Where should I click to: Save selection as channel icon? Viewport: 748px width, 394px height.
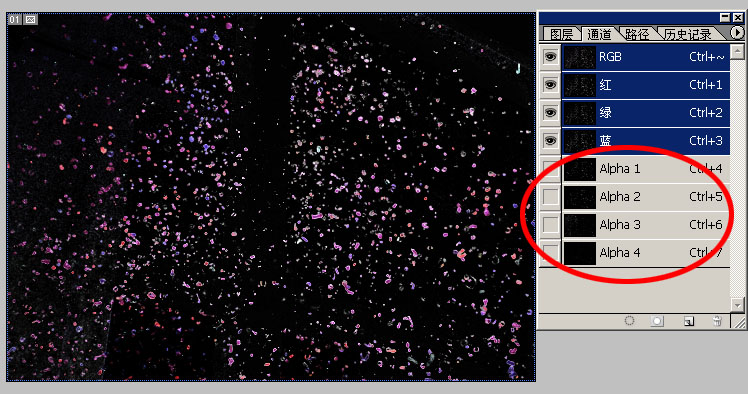click(657, 321)
